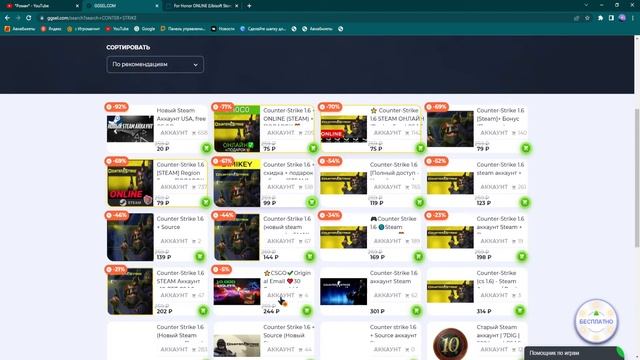Open the 301 ₽ аккаунт Steam blue thumbnail

pyautogui.click(x=344, y=291)
